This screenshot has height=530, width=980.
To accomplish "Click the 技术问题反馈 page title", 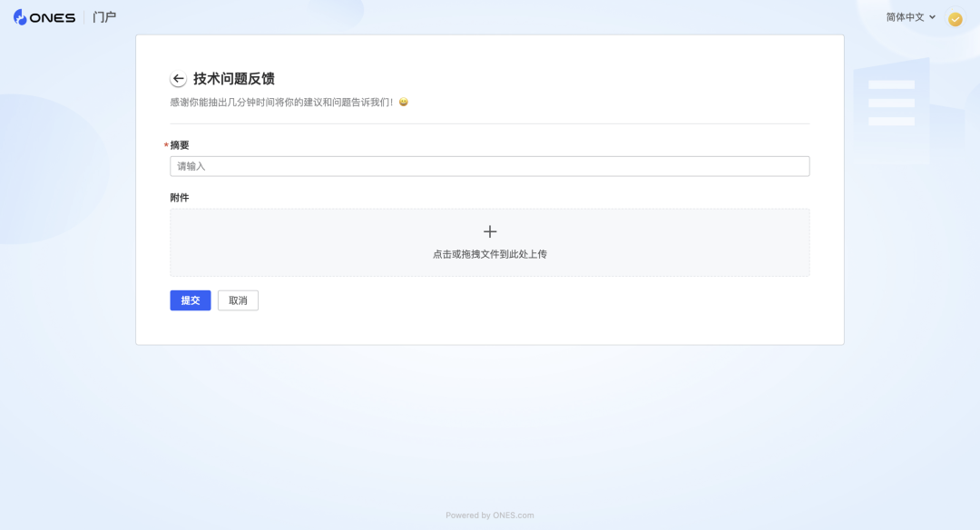I will (234, 79).
